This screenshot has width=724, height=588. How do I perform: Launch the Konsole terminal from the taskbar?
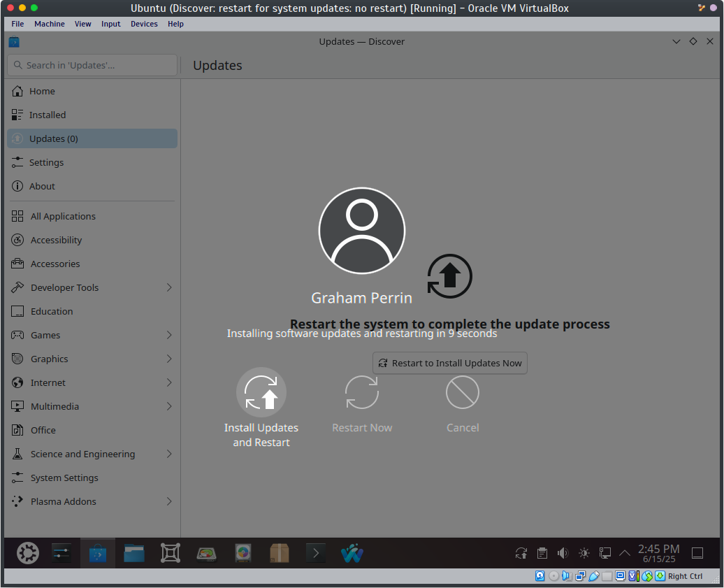(x=316, y=553)
